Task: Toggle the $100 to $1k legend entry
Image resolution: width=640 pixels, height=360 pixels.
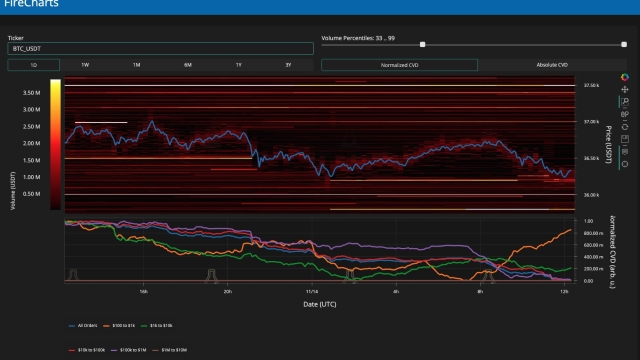Action: pyautogui.click(x=119, y=326)
